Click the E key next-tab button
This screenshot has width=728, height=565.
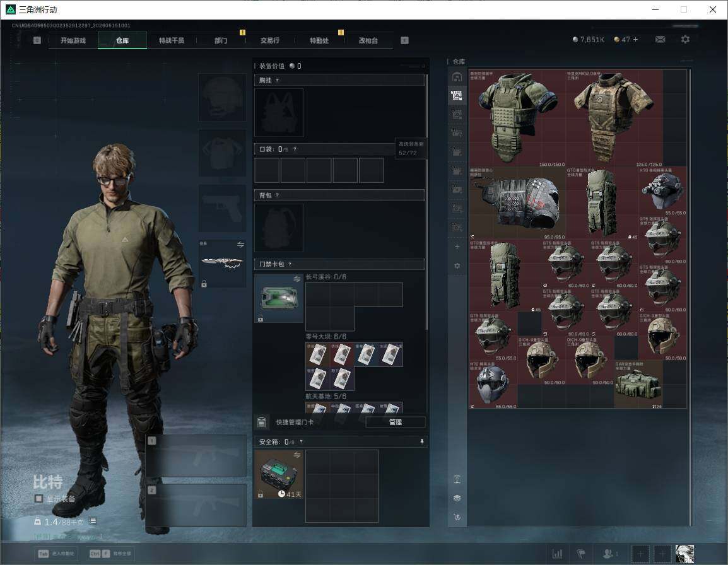coord(404,40)
